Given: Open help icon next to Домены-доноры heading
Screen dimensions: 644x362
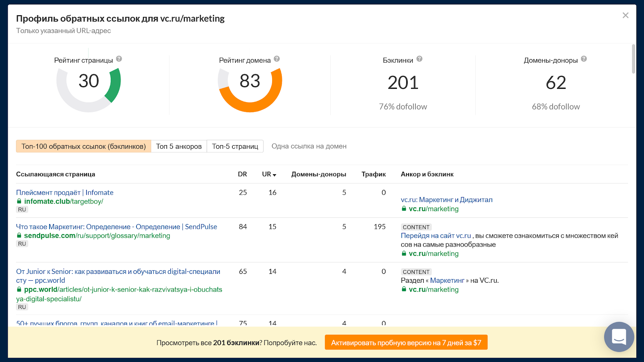Looking at the screenshot, I should [x=584, y=59].
